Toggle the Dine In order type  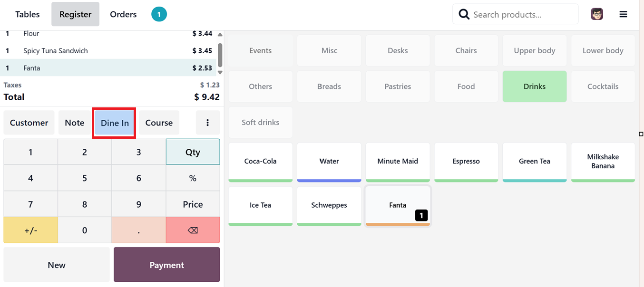point(115,123)
